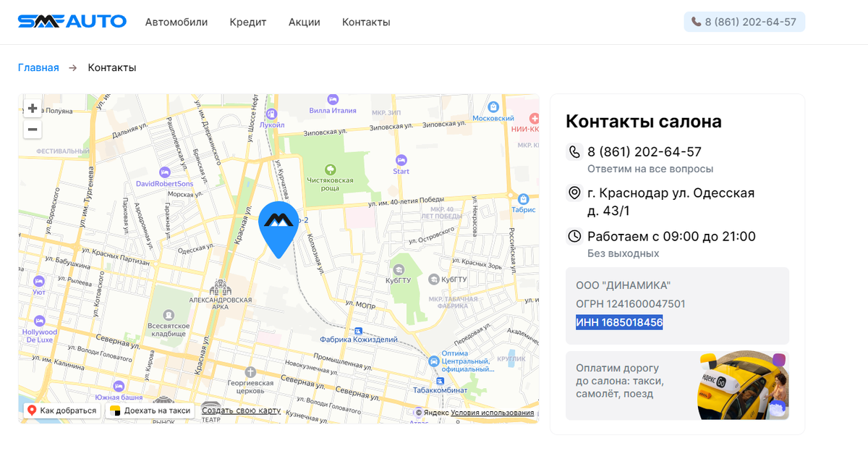
Task: Click the phone icon in contacts card
Action: coord(574,152)
